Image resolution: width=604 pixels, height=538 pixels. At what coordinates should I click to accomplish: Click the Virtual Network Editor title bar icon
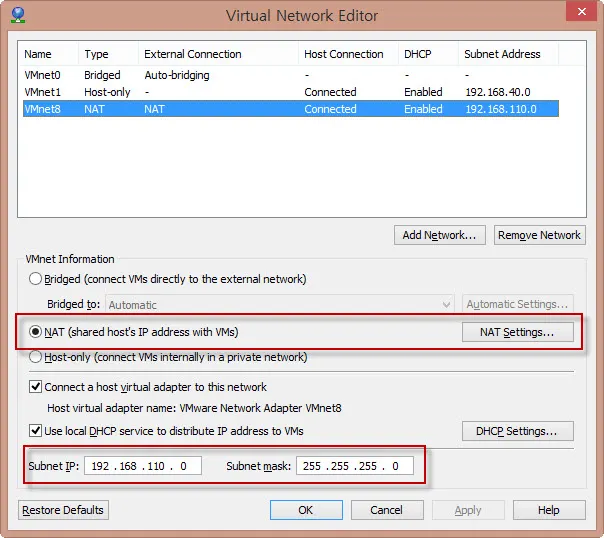pyautogui.click(x=18, y=15)
